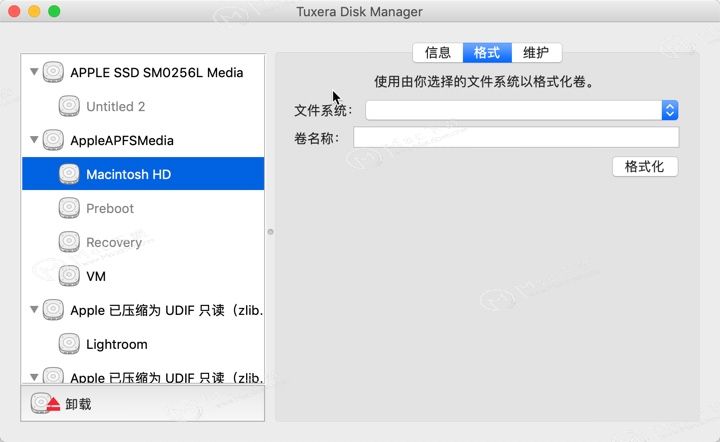Select the 格式 tab
This screenshot has height=442, width=720.
click(x=487, y=53)
